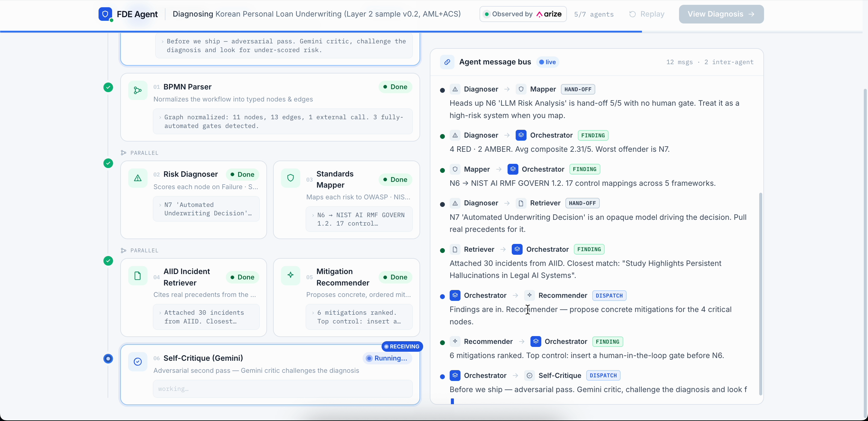The height and width of the screenshot is (421, 868).
Task: Click Diagnoser triangle icon in 'Heads up N6' message
Action: pyautogui.click(x=455, y=89)
